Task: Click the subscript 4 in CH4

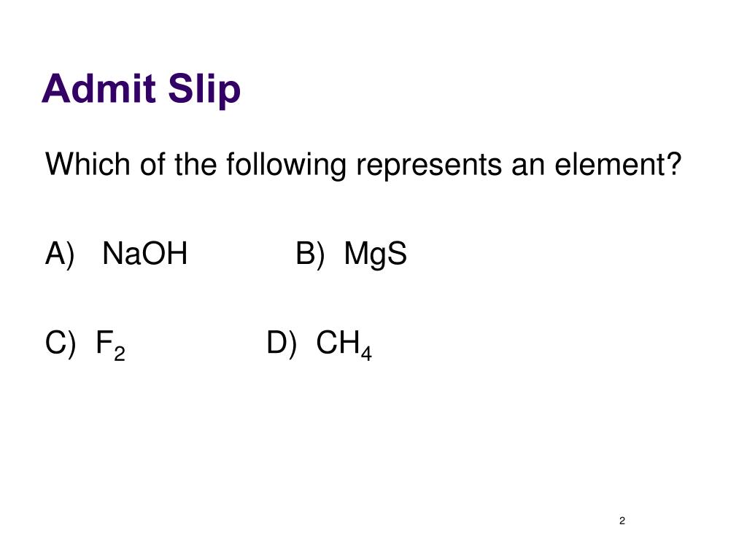Action: click(366, 354)
